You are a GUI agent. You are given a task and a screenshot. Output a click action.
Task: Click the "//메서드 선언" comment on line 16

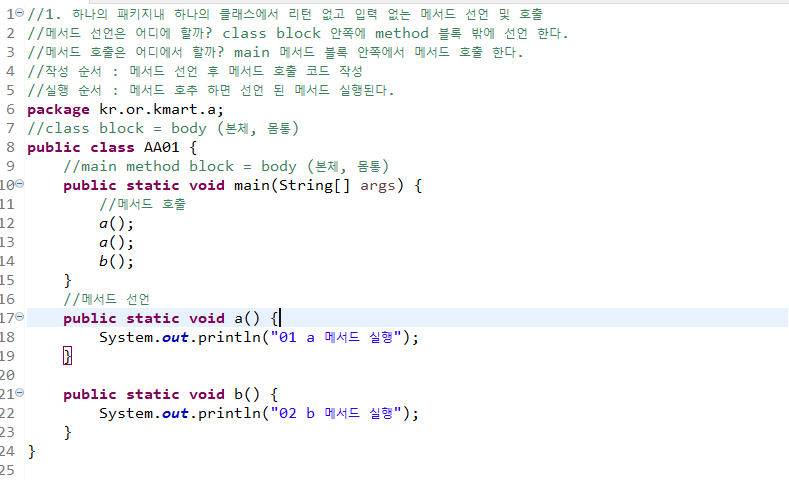point(107,299)
